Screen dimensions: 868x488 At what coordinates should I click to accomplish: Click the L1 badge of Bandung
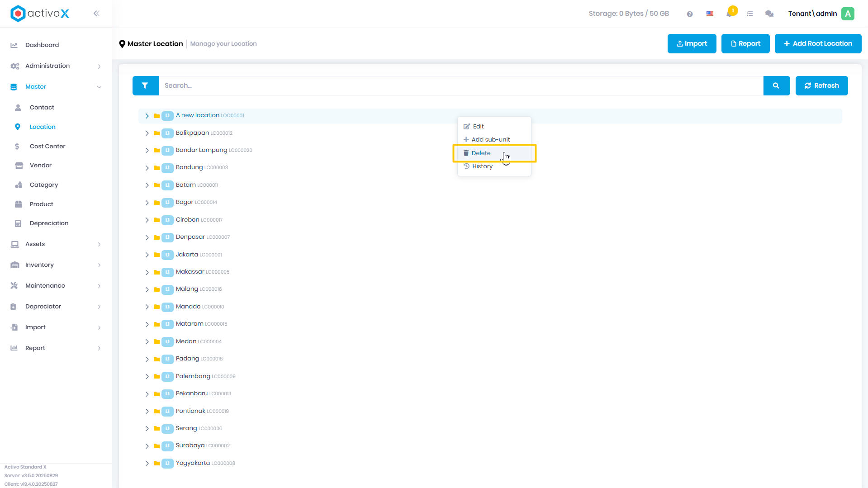[167, 168]
